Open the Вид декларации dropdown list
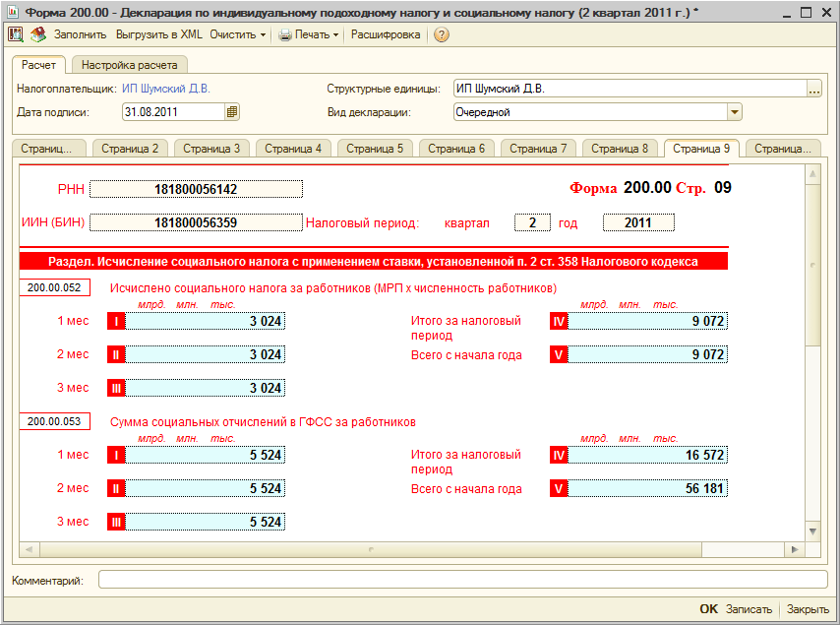 tap(734, 112)
